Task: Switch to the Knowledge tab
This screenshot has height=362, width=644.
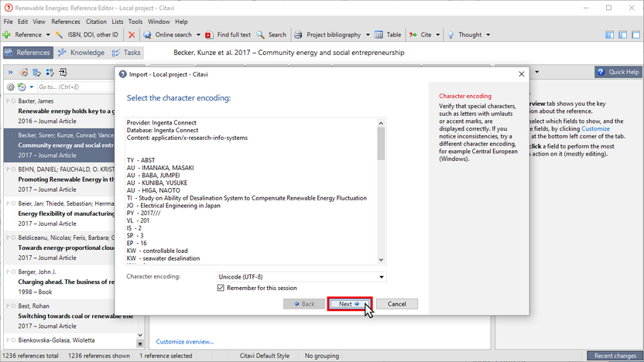Action: pos(81,53)
